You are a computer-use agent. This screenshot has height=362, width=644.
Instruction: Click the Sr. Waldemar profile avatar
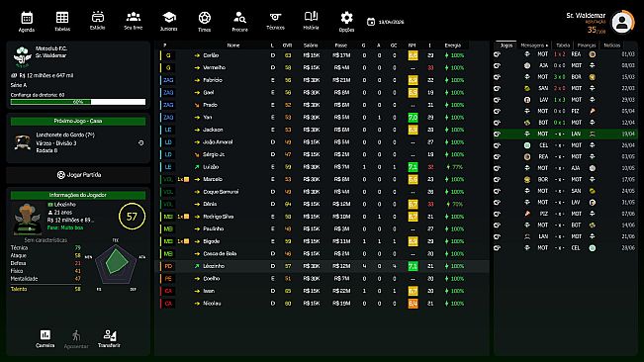click(x=622, y=22)
